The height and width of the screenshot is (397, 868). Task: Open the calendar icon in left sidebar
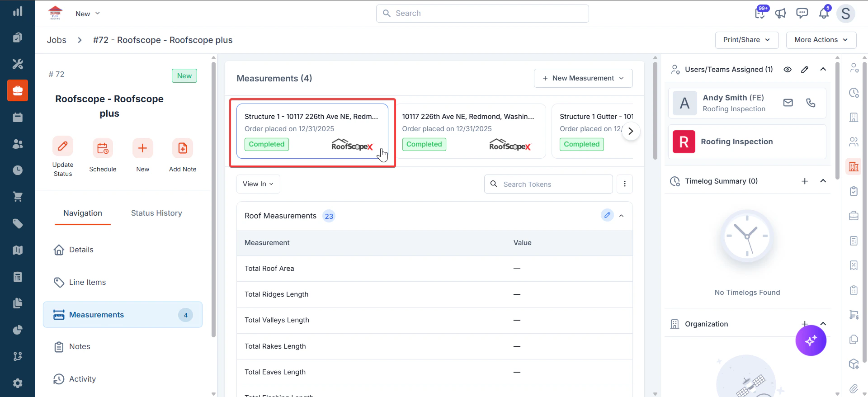pyautogui.click(x=18, y=117)
